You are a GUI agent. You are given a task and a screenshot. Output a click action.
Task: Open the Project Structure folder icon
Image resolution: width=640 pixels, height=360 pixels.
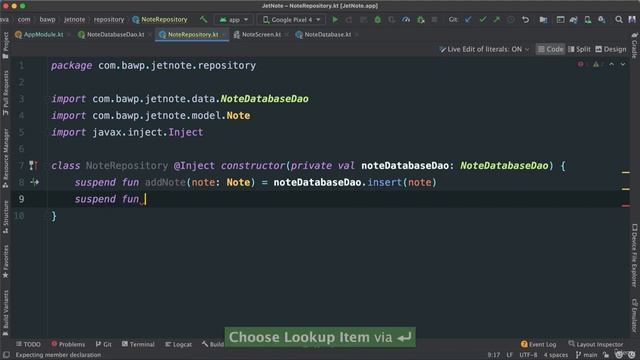(x=543, y=20)
